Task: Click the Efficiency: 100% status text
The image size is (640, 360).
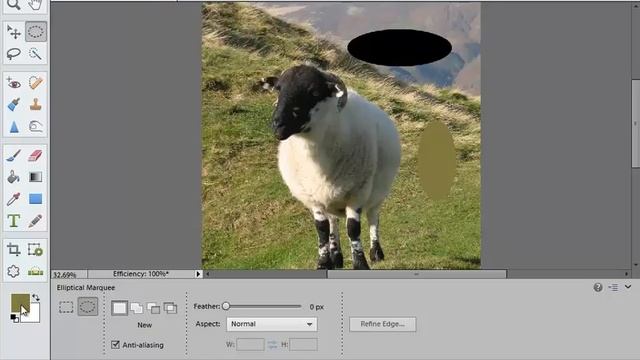Action: point(141,274)
